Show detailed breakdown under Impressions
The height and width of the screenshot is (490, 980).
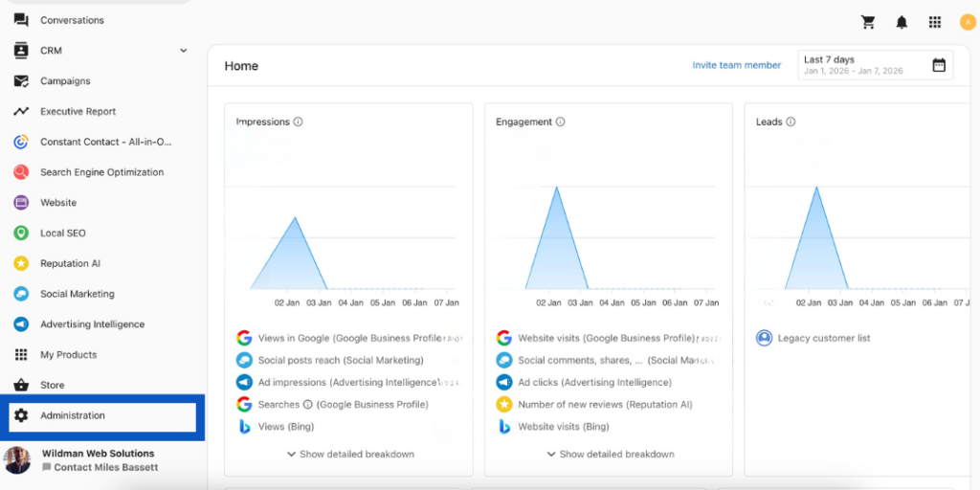350,454
